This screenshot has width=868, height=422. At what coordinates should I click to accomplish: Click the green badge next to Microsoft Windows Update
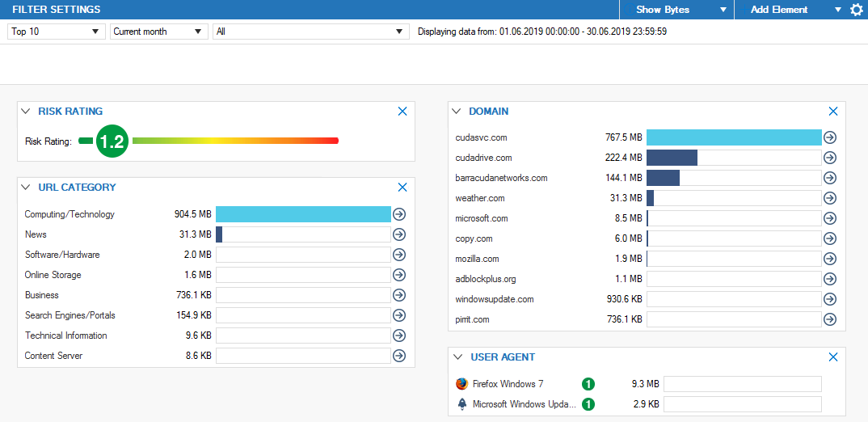pos(588,404)
